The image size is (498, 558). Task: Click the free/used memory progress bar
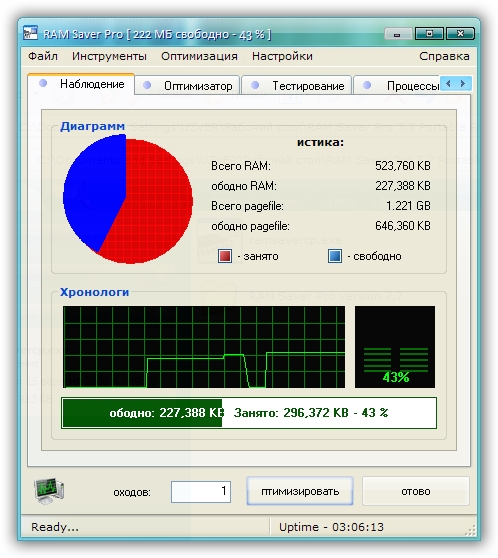pos(249,413)
